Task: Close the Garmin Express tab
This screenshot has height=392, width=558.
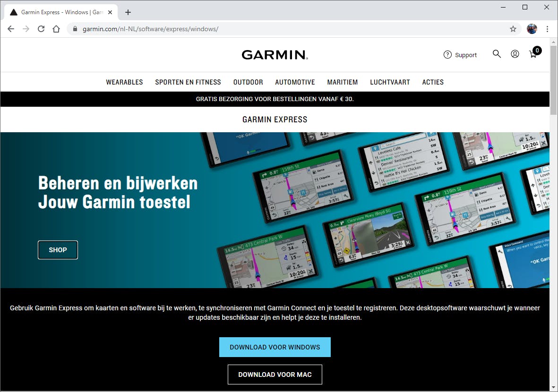Action: point(110,12)
